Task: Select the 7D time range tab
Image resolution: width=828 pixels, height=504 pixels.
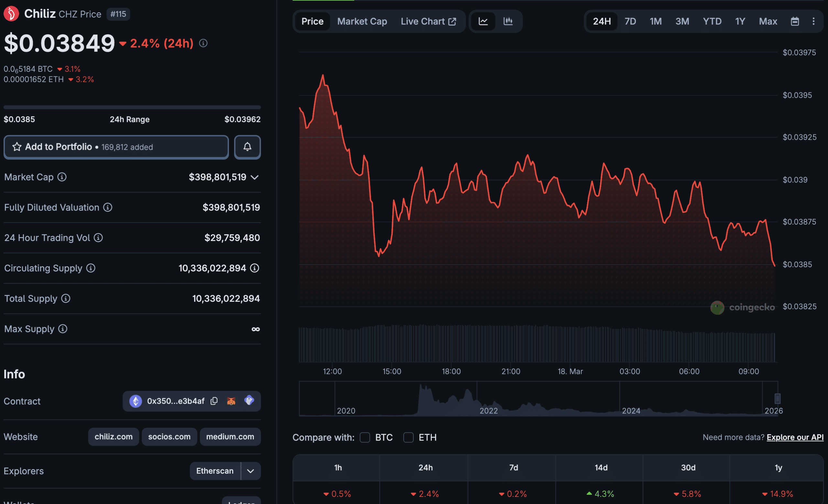Action: 630,21
